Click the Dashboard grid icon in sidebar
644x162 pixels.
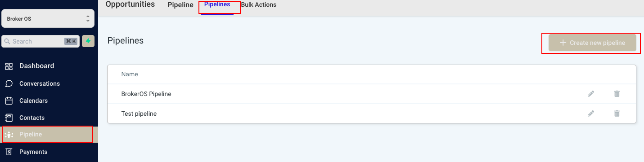pos(9,66)
